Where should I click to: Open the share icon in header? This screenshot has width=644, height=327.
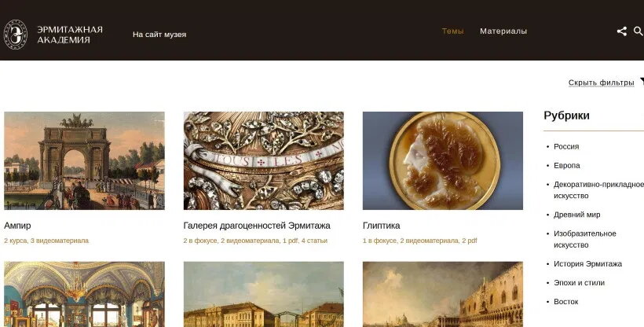click(621, 31)
